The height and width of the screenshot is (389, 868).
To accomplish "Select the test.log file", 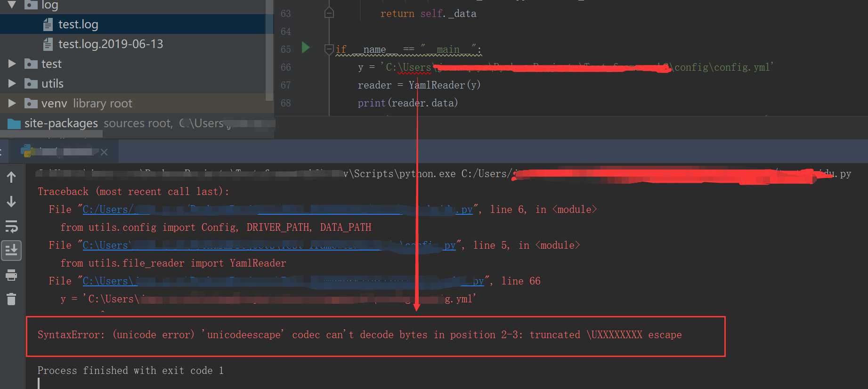I will click(78, 24).
